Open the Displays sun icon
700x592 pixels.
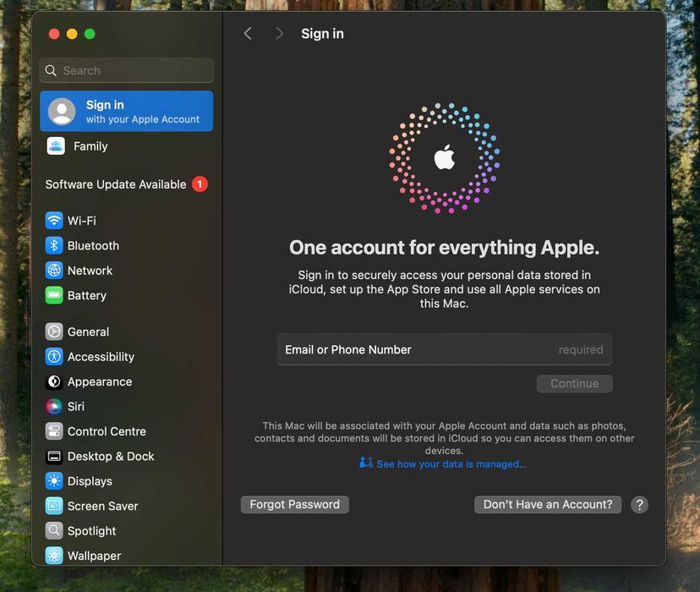click(x=54, y=481)
